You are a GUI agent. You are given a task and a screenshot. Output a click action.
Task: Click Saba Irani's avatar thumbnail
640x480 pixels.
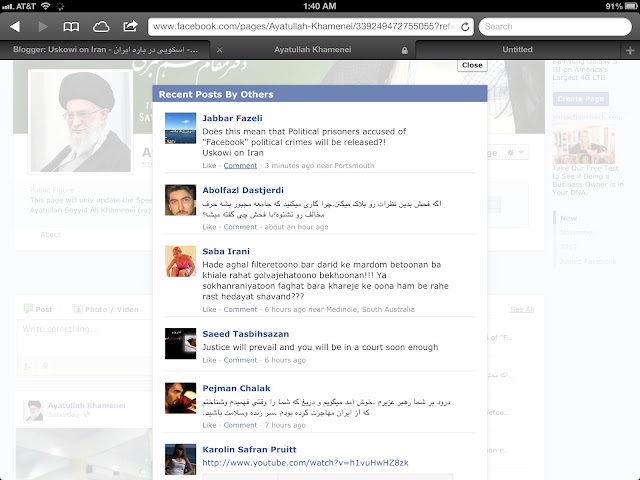coord(180,261)
